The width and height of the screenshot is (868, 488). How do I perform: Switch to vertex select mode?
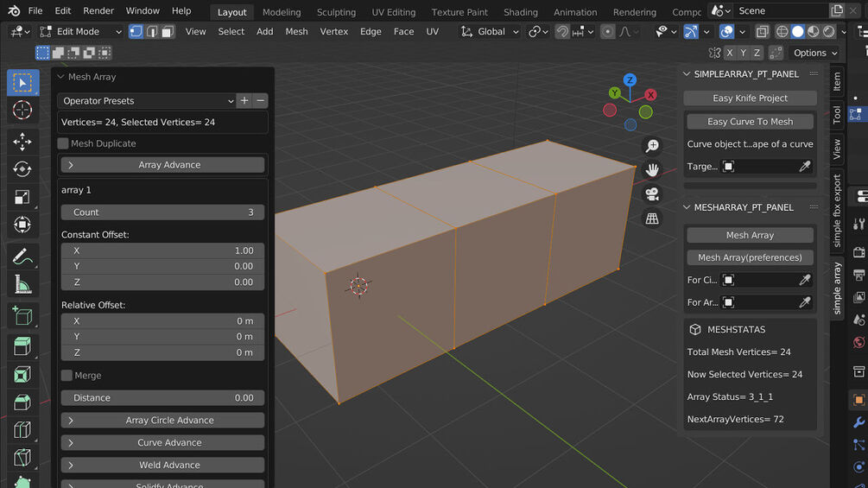pos(136,32)
